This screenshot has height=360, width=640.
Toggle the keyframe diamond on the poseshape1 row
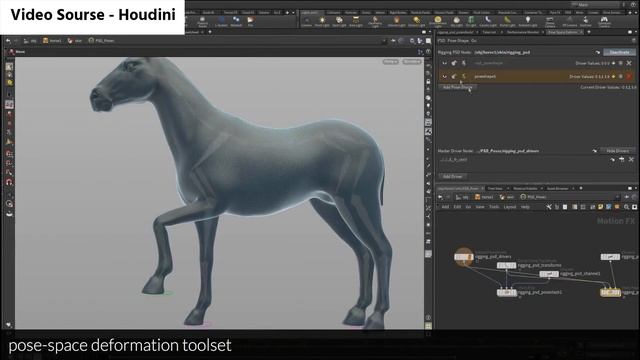(613, 76)
